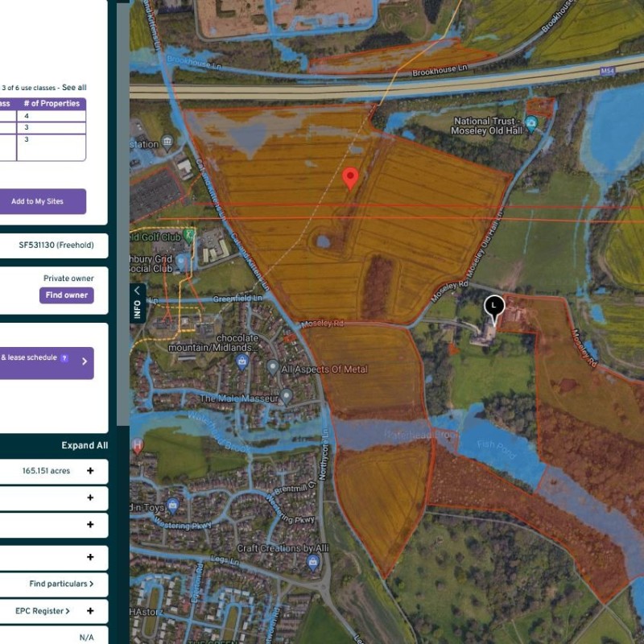This screenshot has height=644, width=644.
Task: Click the museum icon next to station label
Action: point(167,142)
